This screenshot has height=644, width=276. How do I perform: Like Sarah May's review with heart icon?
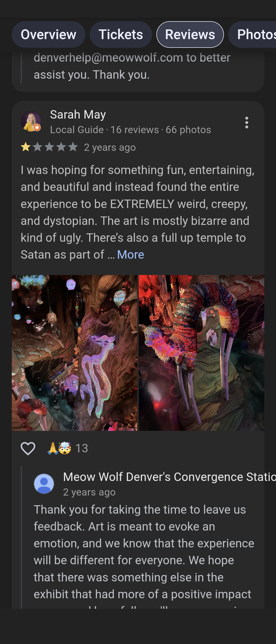point(28,448)
